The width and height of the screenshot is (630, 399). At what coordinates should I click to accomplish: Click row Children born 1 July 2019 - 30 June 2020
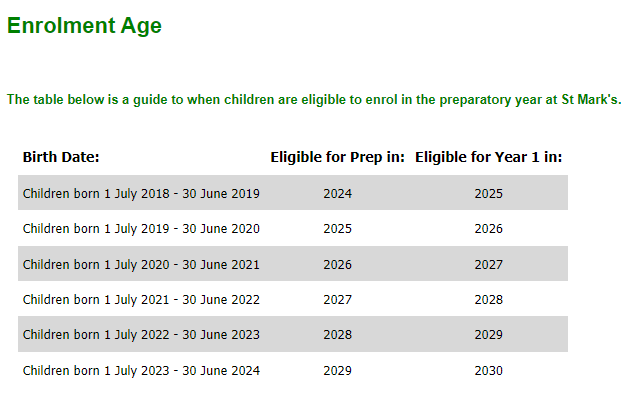(293, 228)
